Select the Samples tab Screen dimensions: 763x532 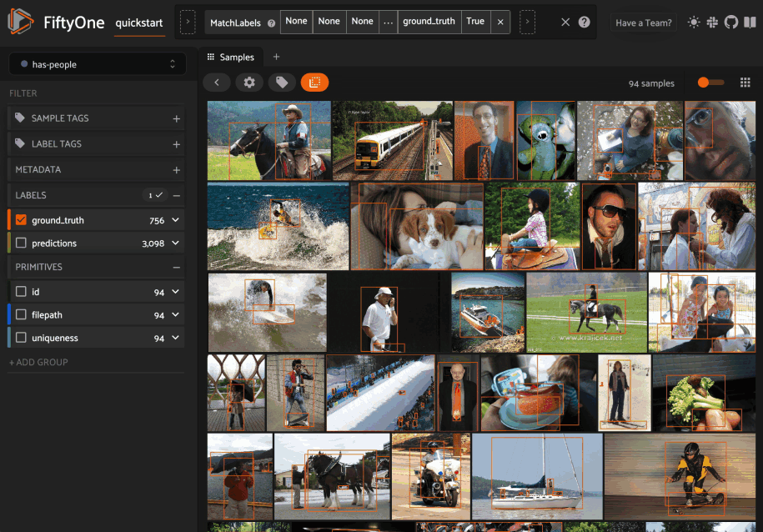(x=231, y=57)
